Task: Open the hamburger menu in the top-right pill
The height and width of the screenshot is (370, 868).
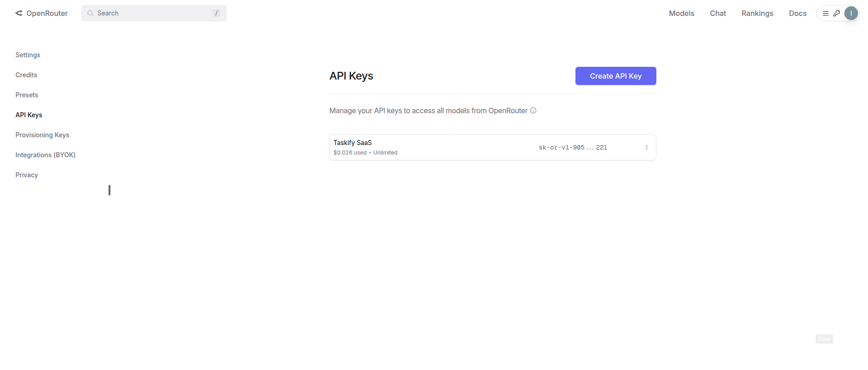Action: [825, 13]
